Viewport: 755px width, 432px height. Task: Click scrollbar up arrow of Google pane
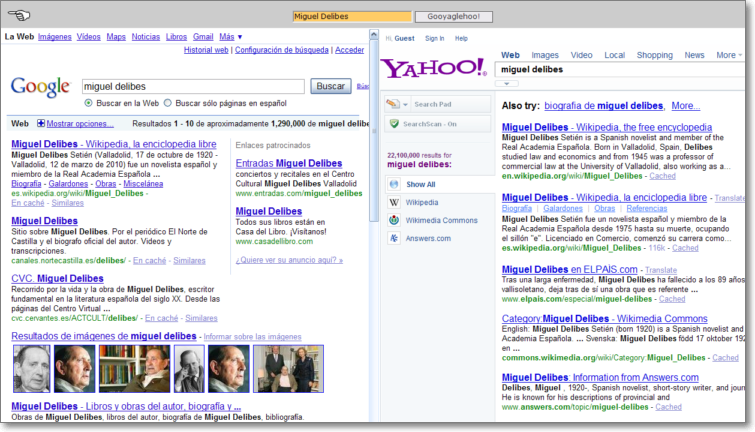[x=374, y=35]
